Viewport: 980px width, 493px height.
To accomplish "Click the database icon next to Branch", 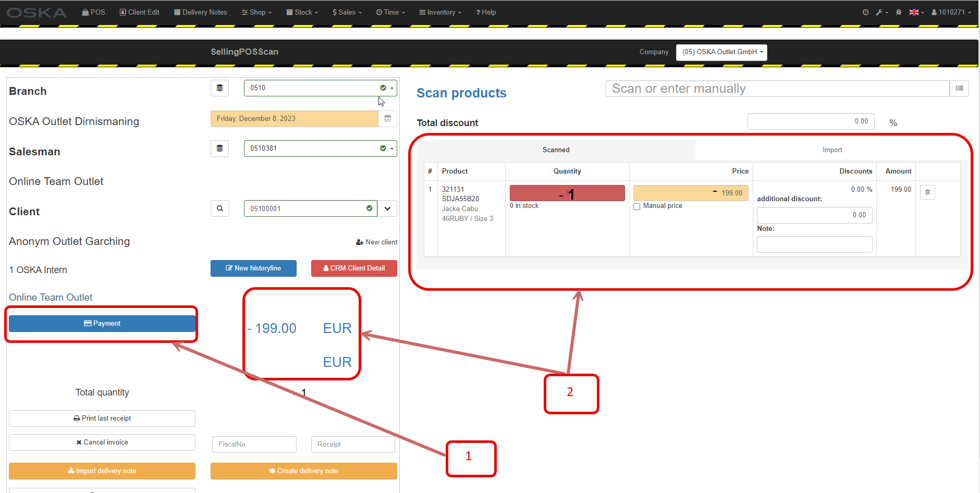I will [x=220, y=88].
